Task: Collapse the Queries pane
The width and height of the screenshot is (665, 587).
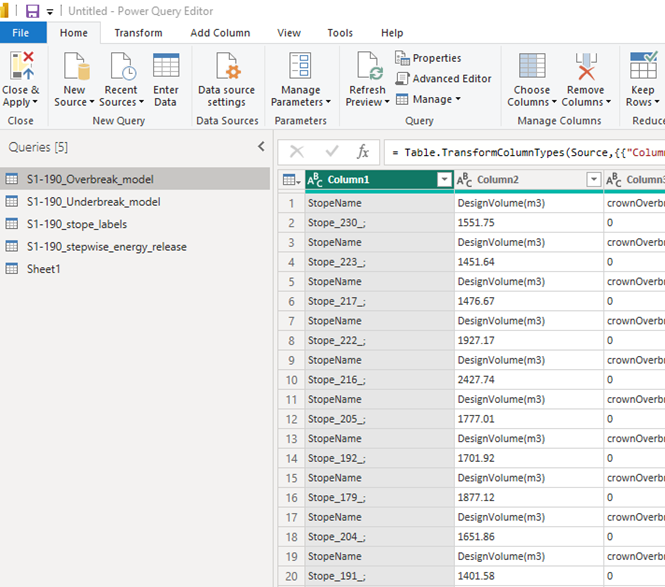Action: pyautogui.click(x=261, y=147)
